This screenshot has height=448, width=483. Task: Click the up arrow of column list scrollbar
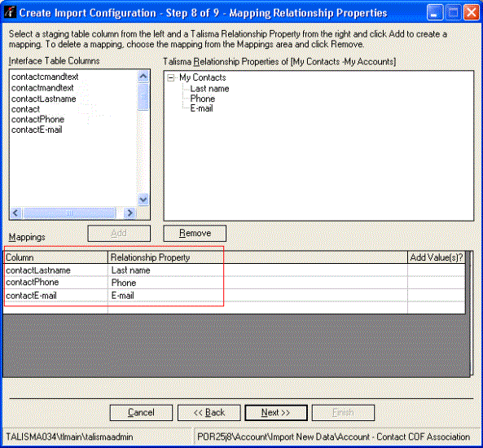coord(143,77)
